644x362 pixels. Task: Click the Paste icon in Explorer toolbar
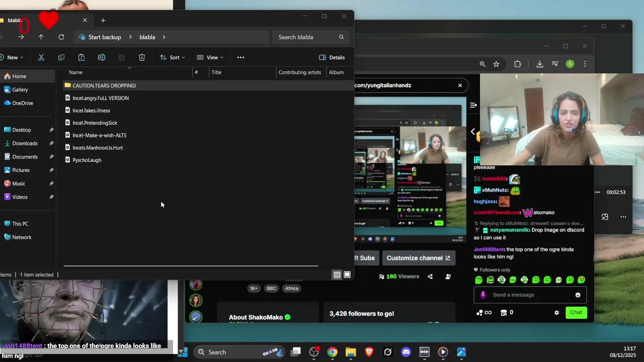[82, 57]
